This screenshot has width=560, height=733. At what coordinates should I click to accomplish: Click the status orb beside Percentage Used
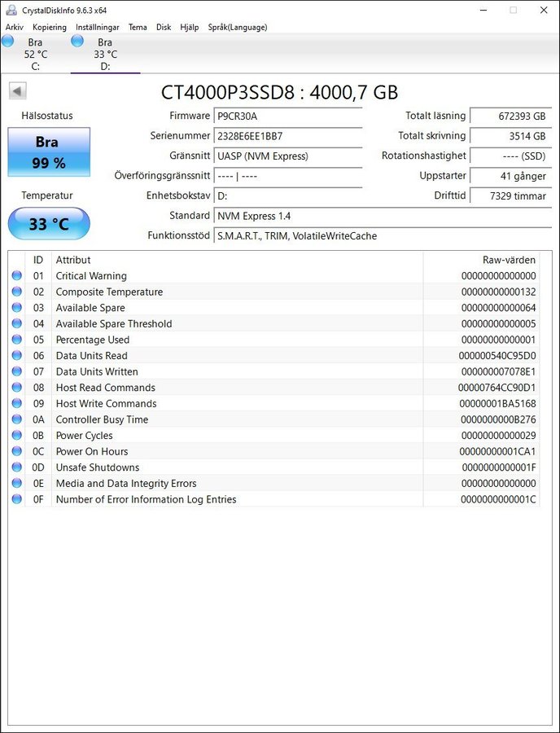pos(17,340)
